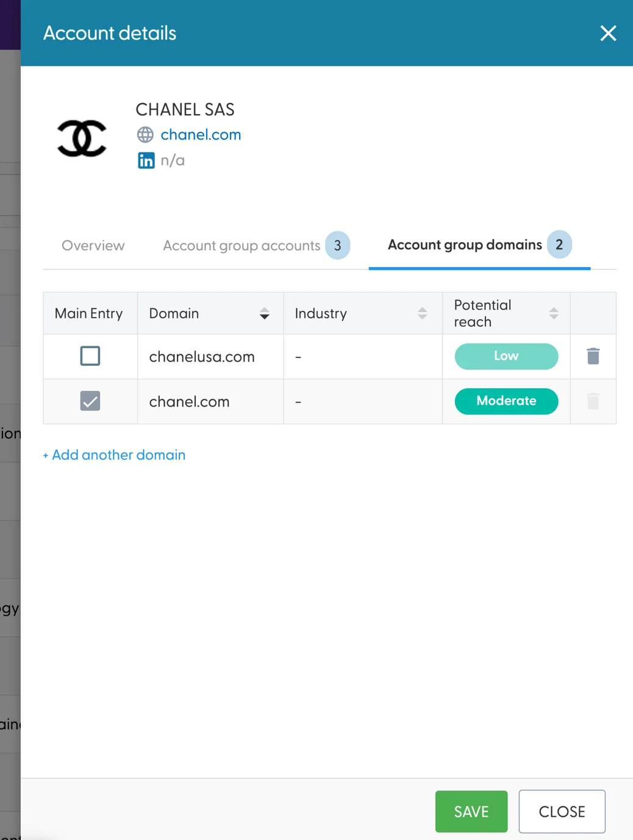Select the chanelusa.com domain cell
The image size is (633, 840).
210,357
